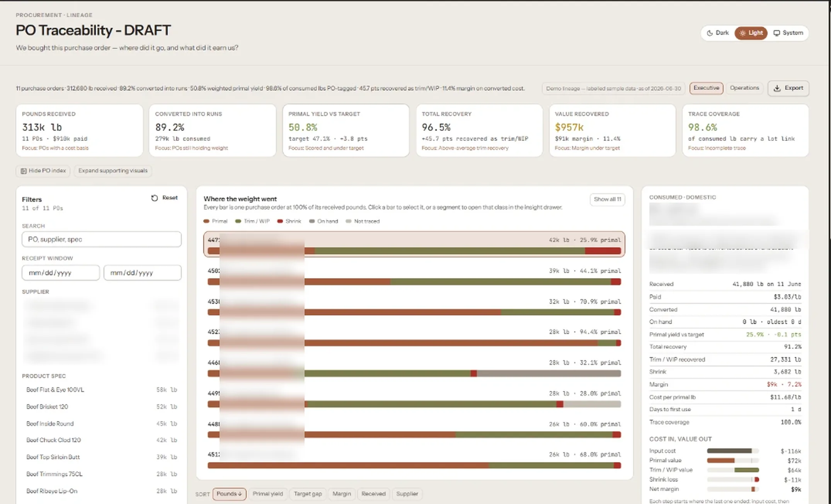Filter by Beef Top Sirloin Butt spec

pyautogui.click(x=102, y=457)
